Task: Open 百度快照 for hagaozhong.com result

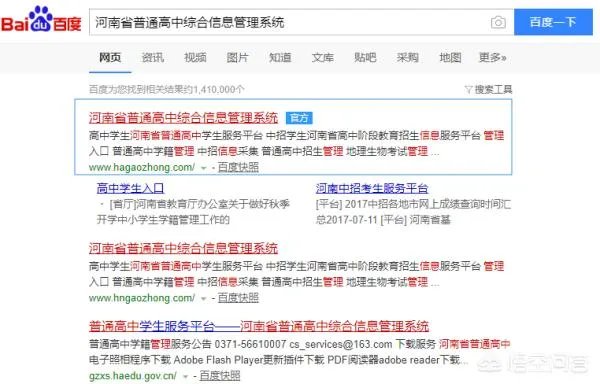Action: (x=238, y=168)
